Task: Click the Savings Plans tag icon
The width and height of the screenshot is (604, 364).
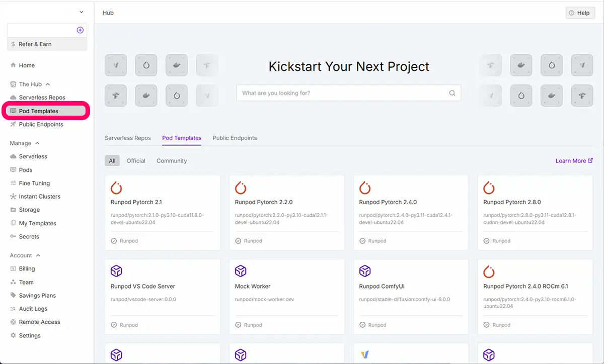Action: coord(14,296)
